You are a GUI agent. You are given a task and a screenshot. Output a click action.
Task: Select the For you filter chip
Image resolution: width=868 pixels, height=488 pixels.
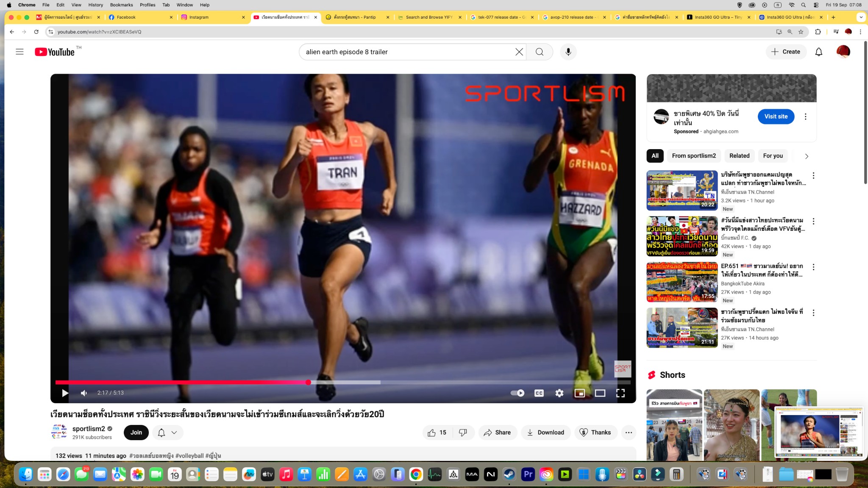(773, 156)
